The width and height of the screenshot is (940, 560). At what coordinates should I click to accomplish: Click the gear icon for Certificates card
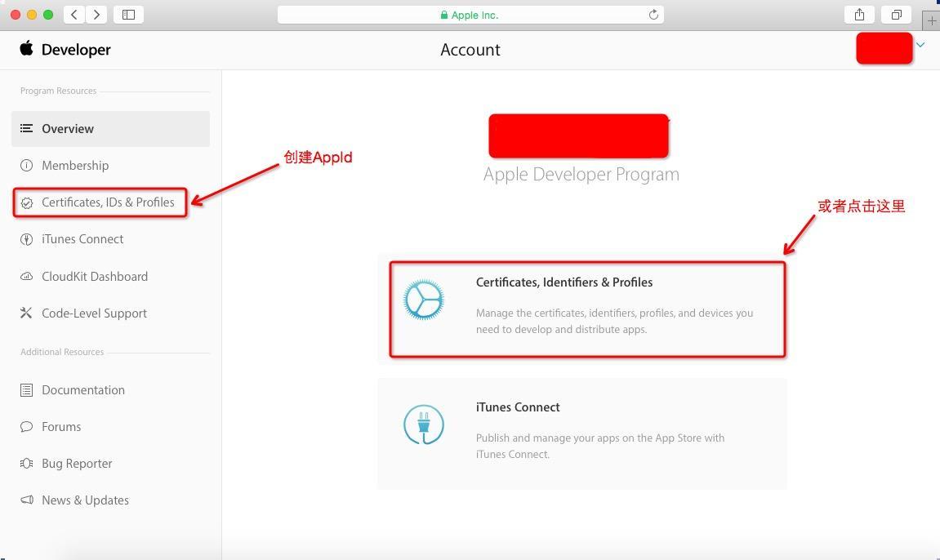pyautogui.click(x=424, y=299)
